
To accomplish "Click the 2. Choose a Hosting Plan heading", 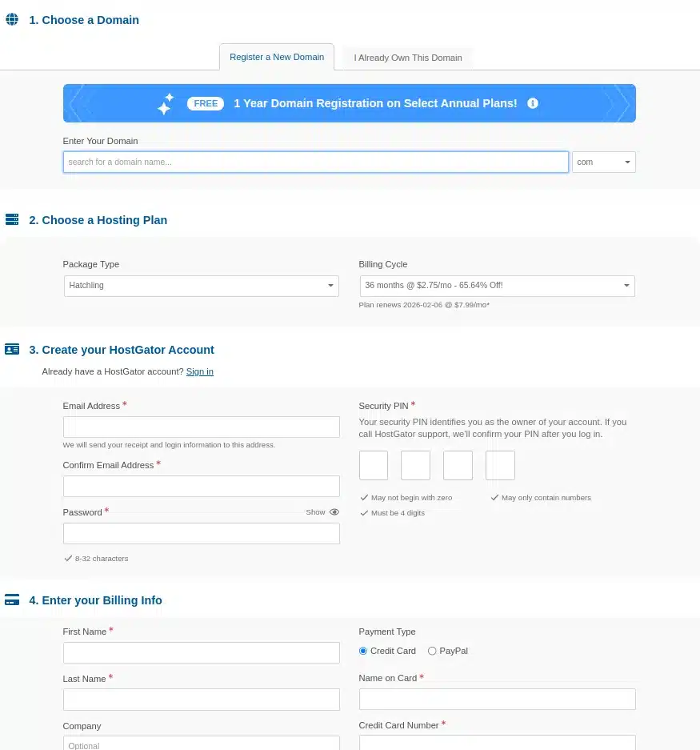I will tap(98, 220).
